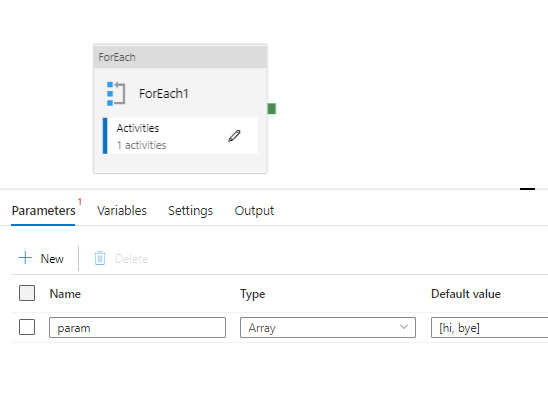Screen dimensions: 548x400
Task: Select the Parameters tab
Action: [x=43, y=211]
